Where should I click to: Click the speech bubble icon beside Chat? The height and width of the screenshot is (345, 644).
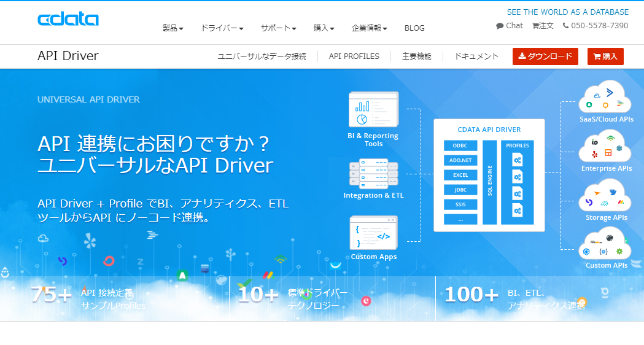[x=500, y=26]
